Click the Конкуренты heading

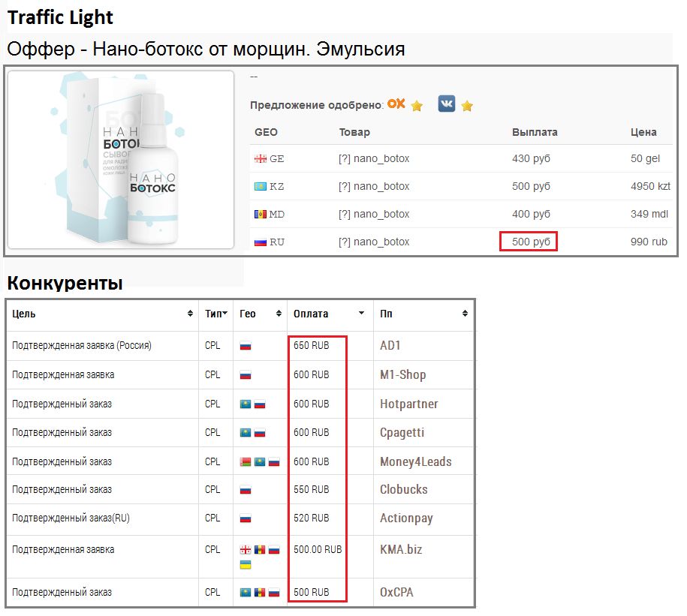[x=65, y=283]
